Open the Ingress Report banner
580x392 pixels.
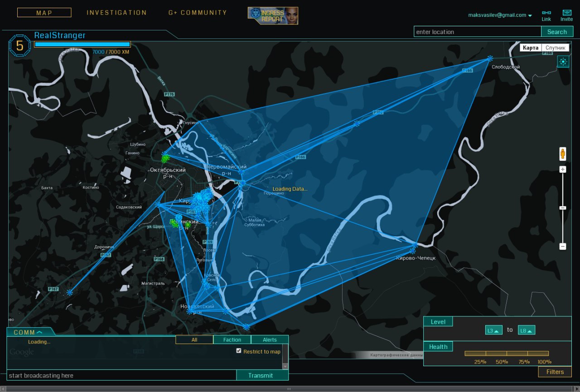[x=273, y=15]
